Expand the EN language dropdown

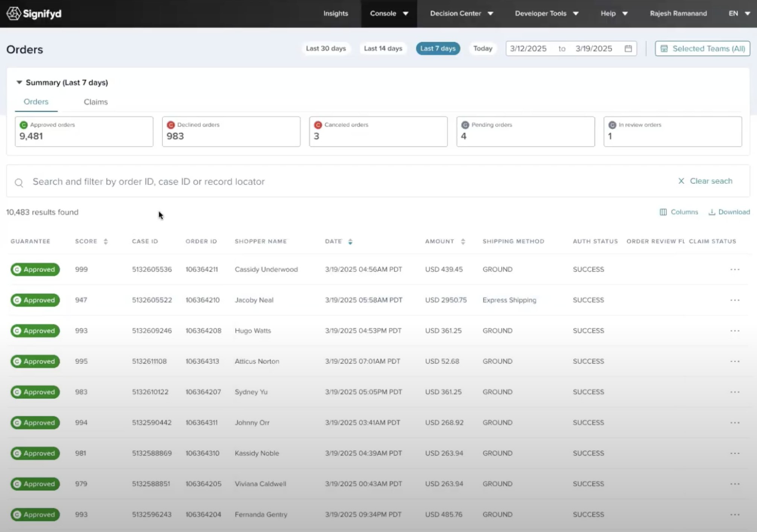click(x=739, y=14)
